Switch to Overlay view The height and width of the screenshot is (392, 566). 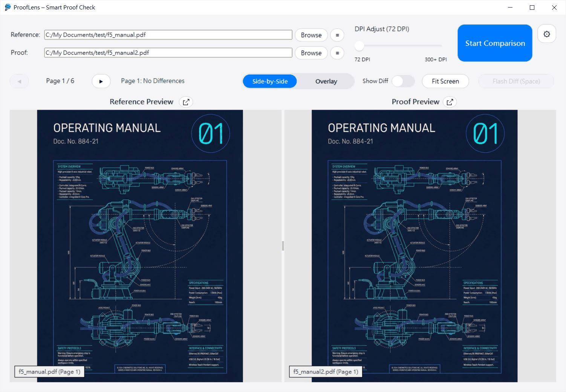[326, 81]
